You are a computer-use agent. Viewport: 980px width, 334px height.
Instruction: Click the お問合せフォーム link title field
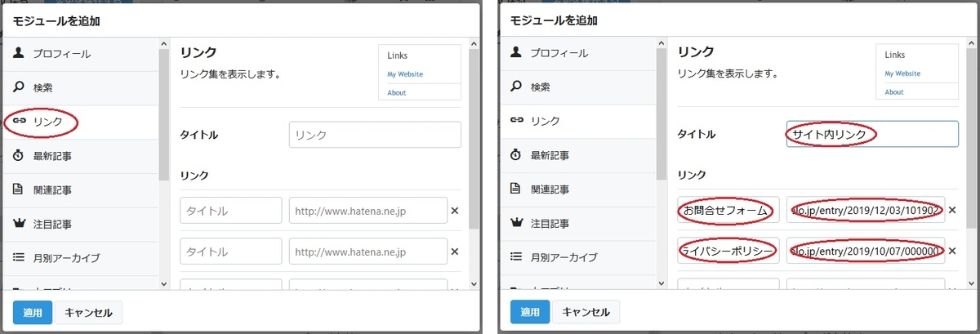728,210
